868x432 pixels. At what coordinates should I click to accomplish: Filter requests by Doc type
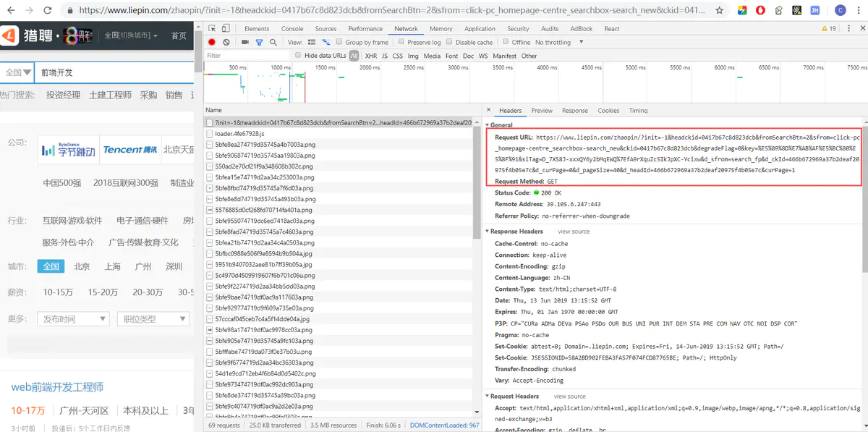[x=469, y=56]
